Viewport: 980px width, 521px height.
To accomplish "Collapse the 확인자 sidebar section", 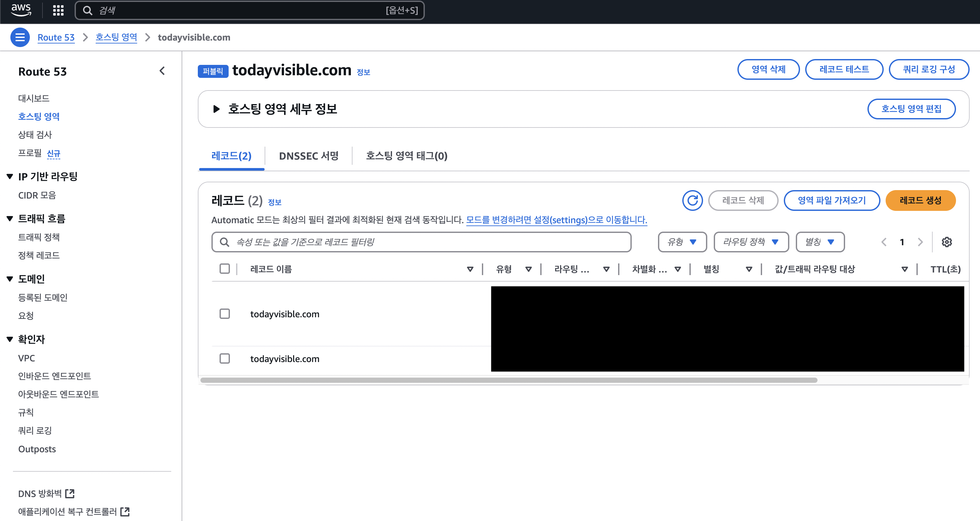I will [10, 339].
